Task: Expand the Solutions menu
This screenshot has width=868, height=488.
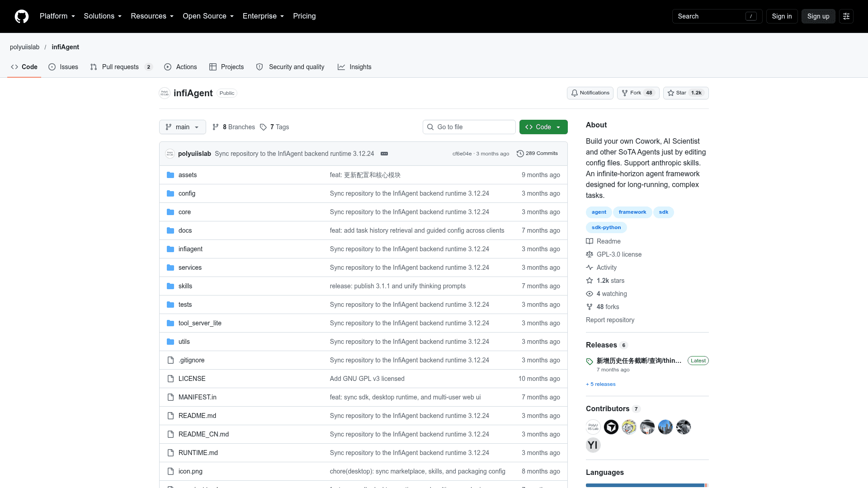Action: (x=103, y=16)
